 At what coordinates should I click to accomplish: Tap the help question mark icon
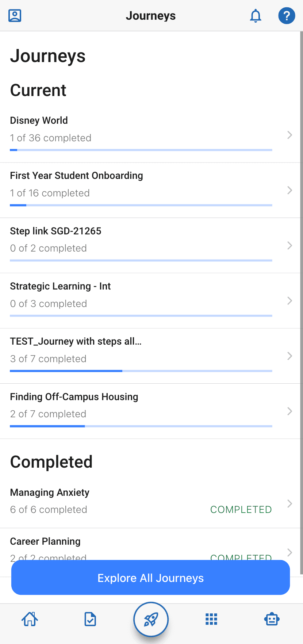point(287,16)
